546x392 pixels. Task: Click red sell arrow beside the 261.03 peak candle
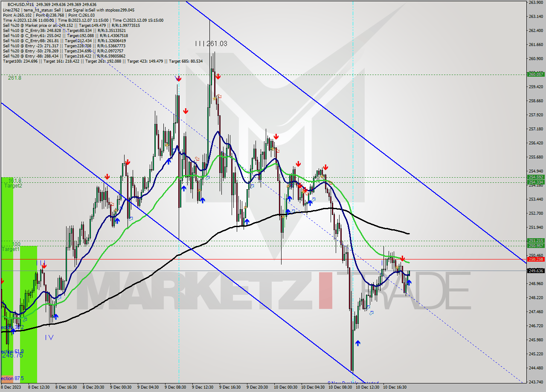tap(218, 76)
